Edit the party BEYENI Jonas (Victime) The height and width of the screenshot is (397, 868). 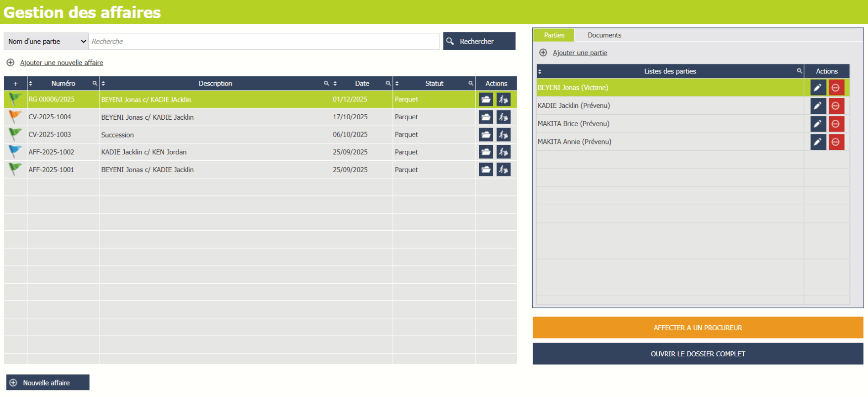click(818, 88)
